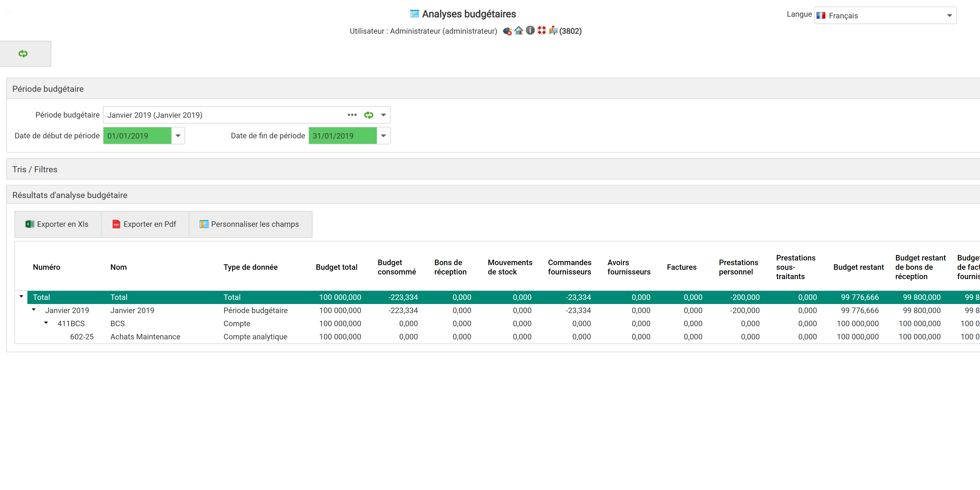This screenshot has height=490, width=980.
Task: Open the end date picker arrow
Action: tap(383, 136)
